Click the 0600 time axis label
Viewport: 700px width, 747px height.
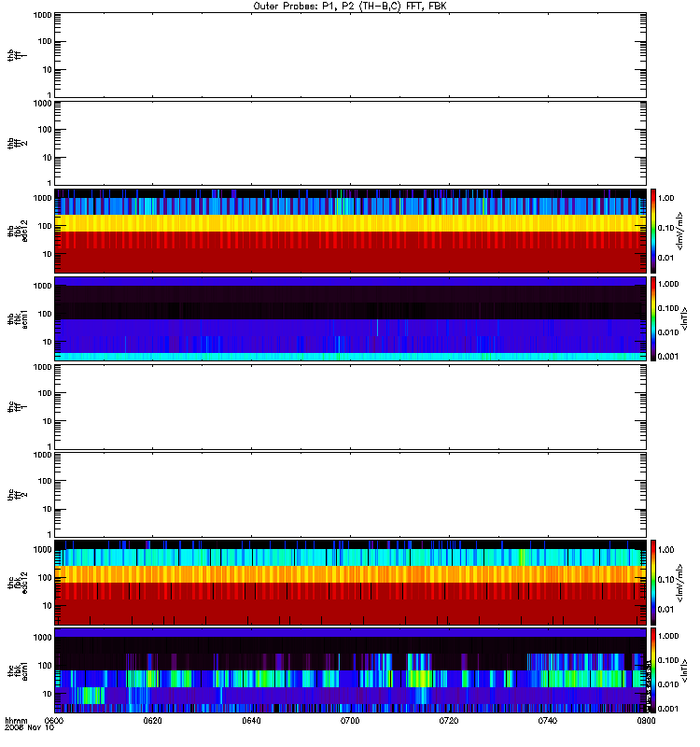53,721
